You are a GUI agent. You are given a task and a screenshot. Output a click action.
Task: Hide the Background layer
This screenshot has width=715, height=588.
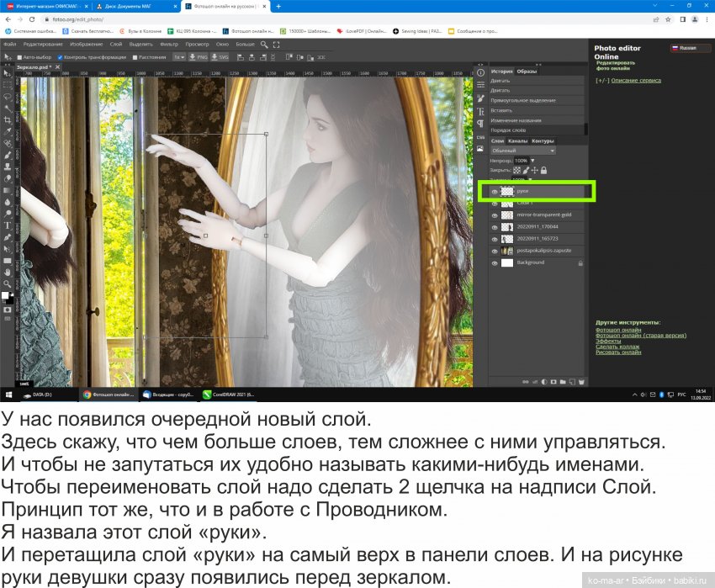click(x=495, y=262)
